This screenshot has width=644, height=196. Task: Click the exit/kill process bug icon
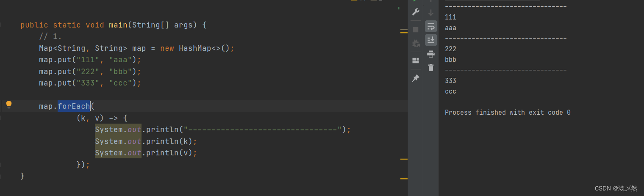pyautogui.click(x=416, y=44)
